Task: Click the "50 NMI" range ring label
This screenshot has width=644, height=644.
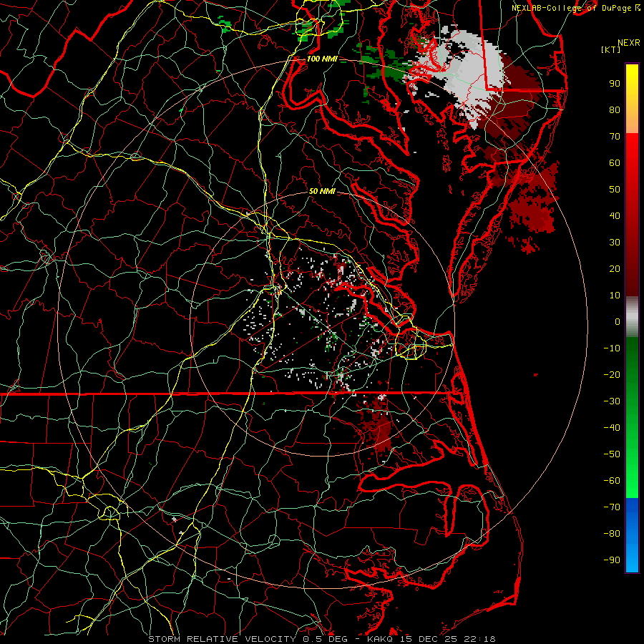Action: 322,191
